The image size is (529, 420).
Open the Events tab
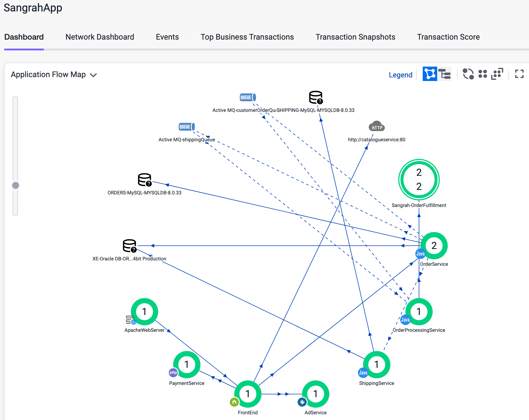[167, 37]
